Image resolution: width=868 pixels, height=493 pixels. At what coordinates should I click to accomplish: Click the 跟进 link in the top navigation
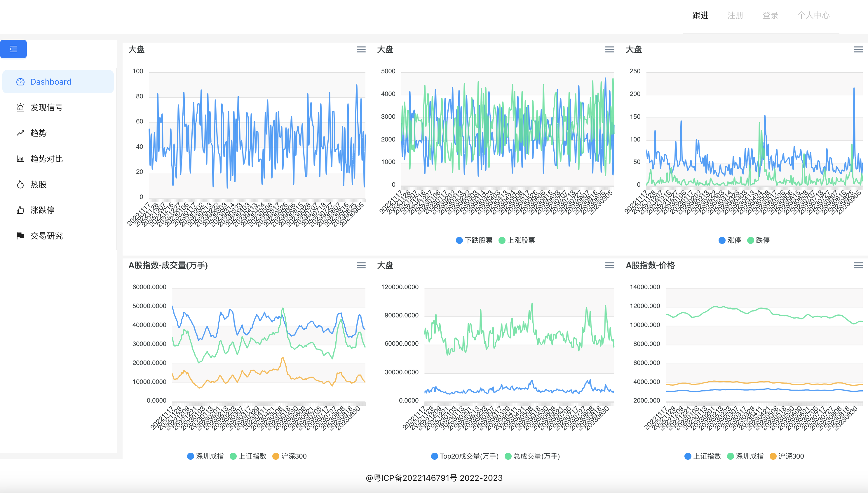[700, 15]
